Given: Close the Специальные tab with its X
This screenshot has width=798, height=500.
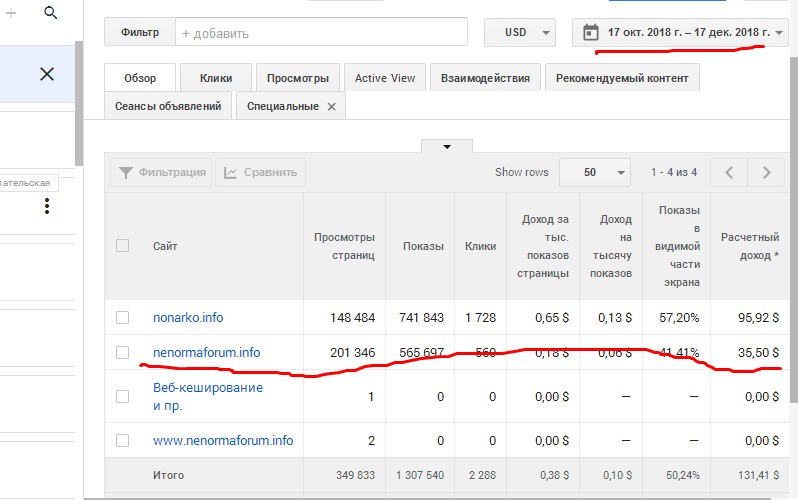Looking at the screenshot, I should click(x=332, y=106).
